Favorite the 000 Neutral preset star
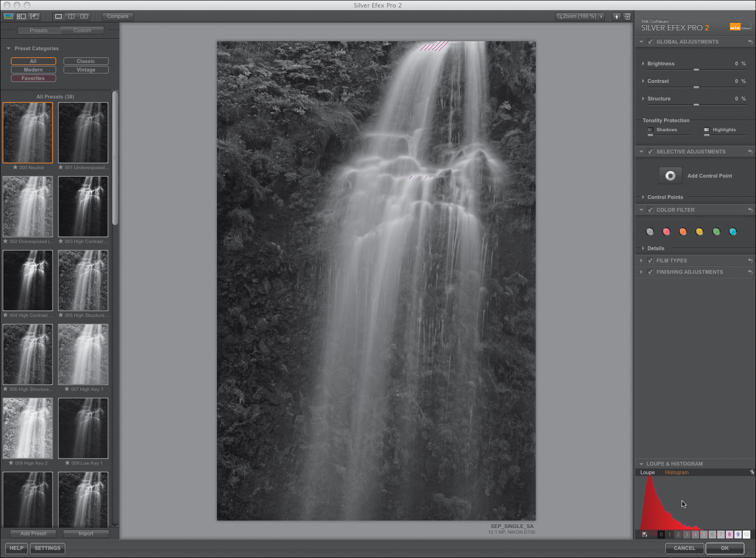 pos(16,167)
